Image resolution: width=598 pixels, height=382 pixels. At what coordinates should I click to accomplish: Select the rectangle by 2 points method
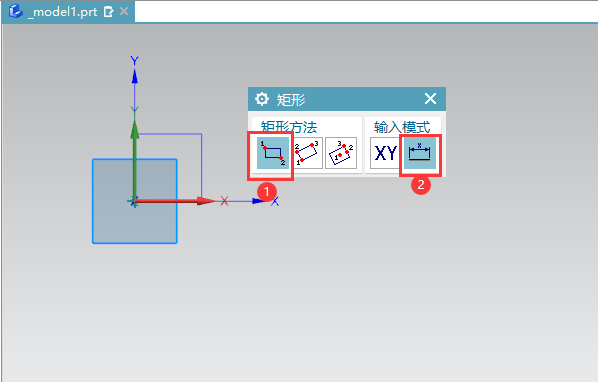pyautogui.click(x=272, y=153)
